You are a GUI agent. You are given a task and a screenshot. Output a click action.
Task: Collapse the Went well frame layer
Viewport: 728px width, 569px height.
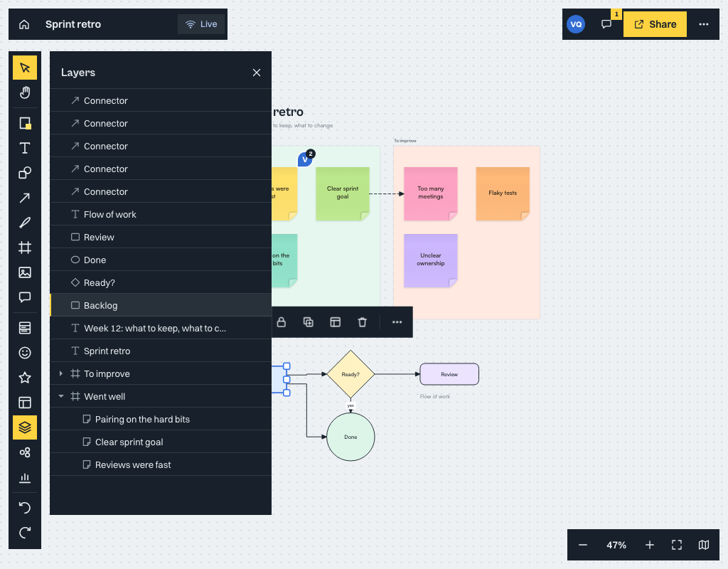[61, 396]
